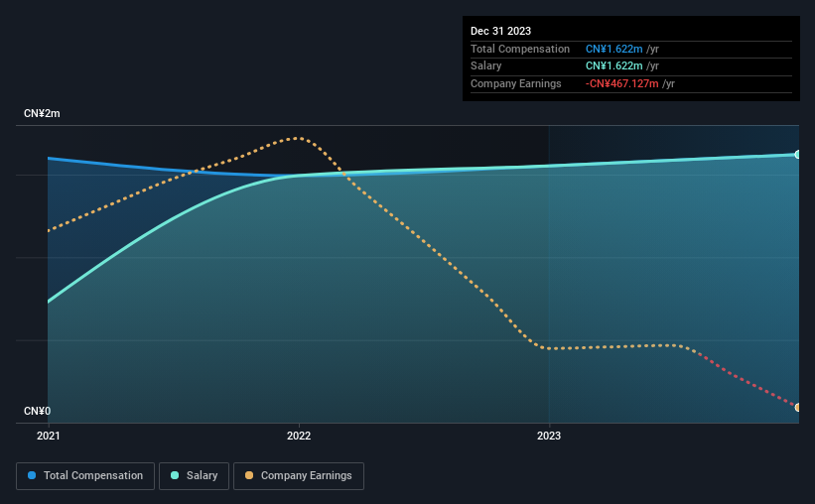This screenshot has height=504, width=815.
Task: Select the 2023 x-axis label
Action: coord(549,436)
